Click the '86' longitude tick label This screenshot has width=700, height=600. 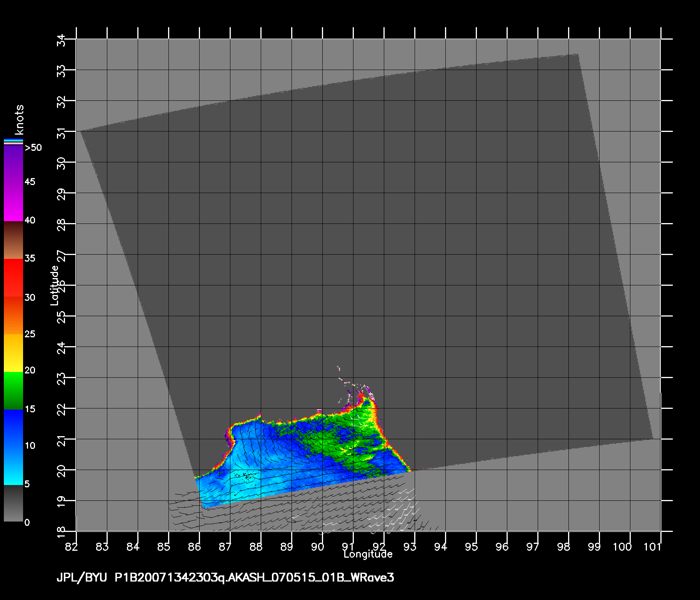(195, 547)
